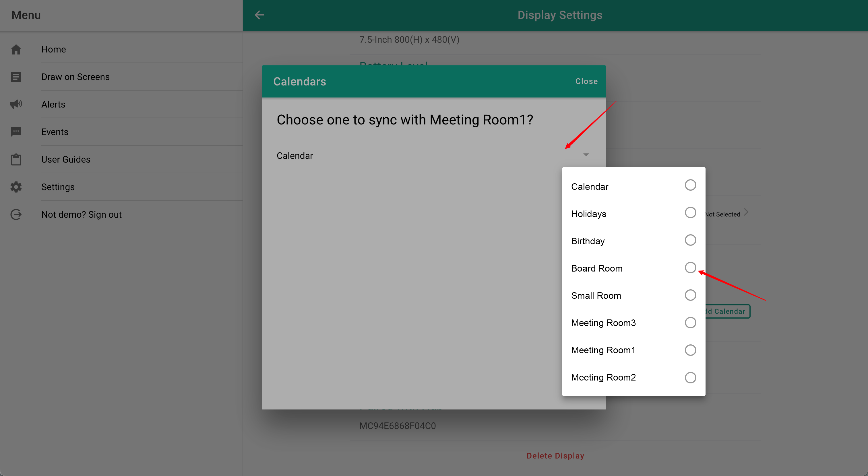This screenshot has width=868, height=476.
Task: Click the Display Settings header title
Action: tap(560, 15)
